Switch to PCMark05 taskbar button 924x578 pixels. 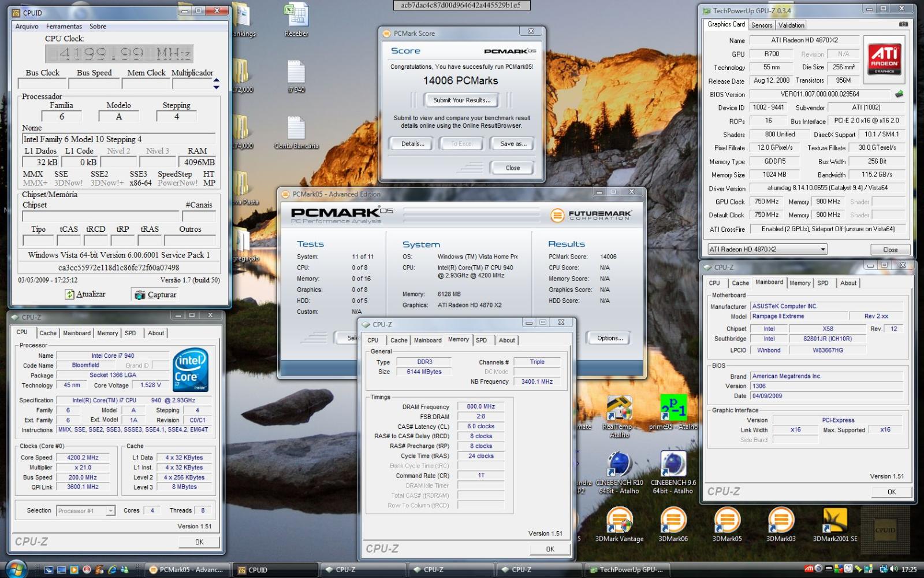[x=187, y=569]
